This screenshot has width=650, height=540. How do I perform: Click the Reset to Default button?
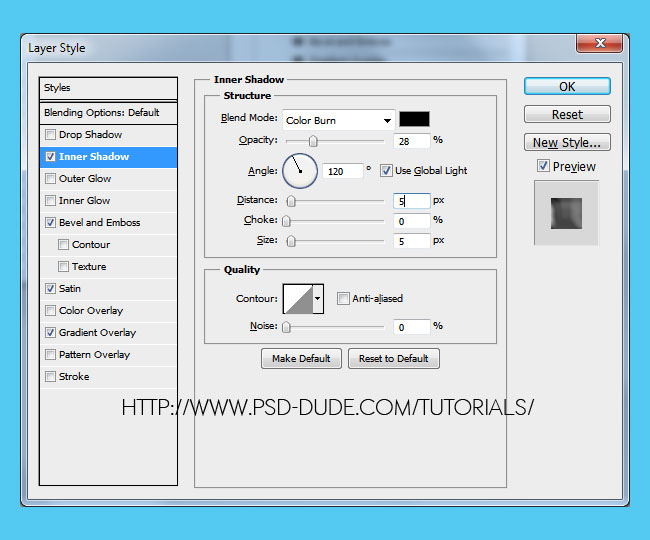coord(394,358)
